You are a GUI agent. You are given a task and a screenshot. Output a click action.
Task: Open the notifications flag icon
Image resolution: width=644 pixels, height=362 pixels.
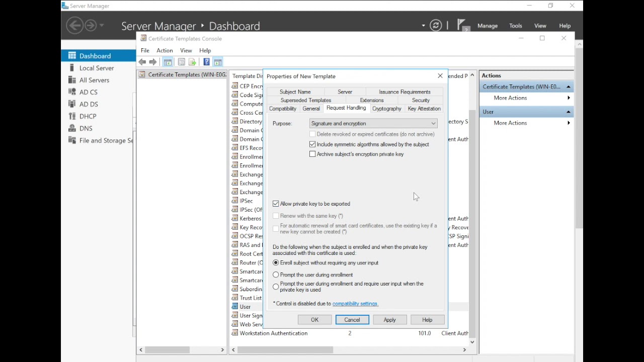click(462, 25)
